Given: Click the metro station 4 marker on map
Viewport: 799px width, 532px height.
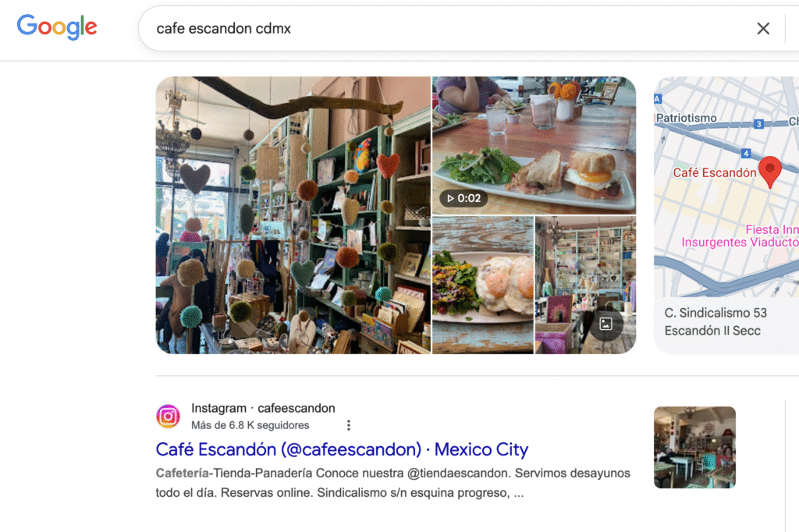Looking at the screenshot, I should click(x=746, y=153).
